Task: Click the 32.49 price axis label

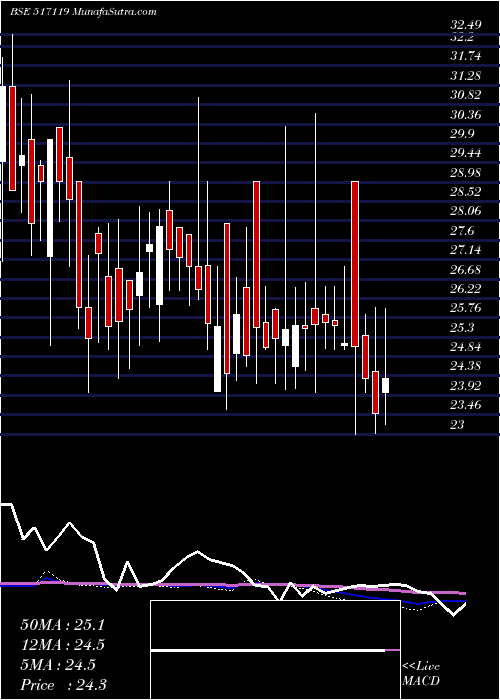Action: click(x=466, y=25)
